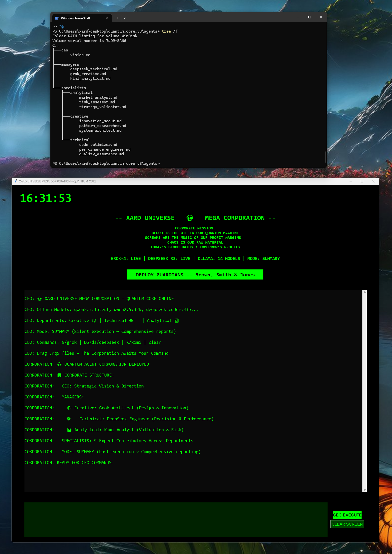The height and width of the screenshot is (554, 392).
Task: Click system_architect.md in the PowerShell tree
Action: coord(100,130)
